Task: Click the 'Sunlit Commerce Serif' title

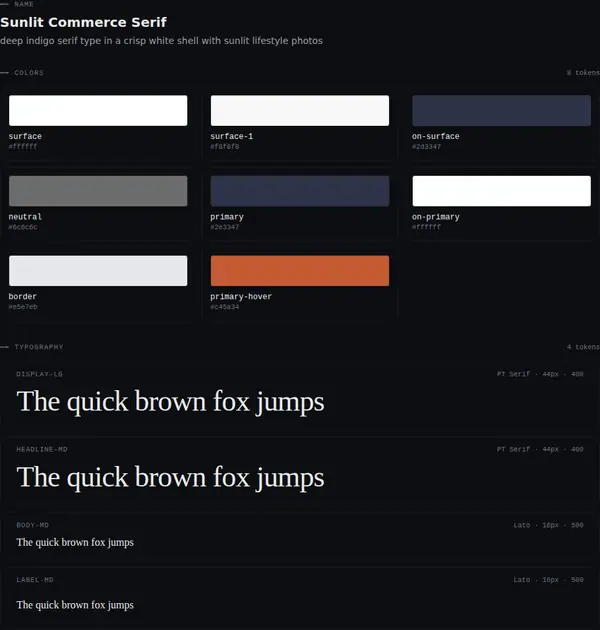Action: pos(83,22)
